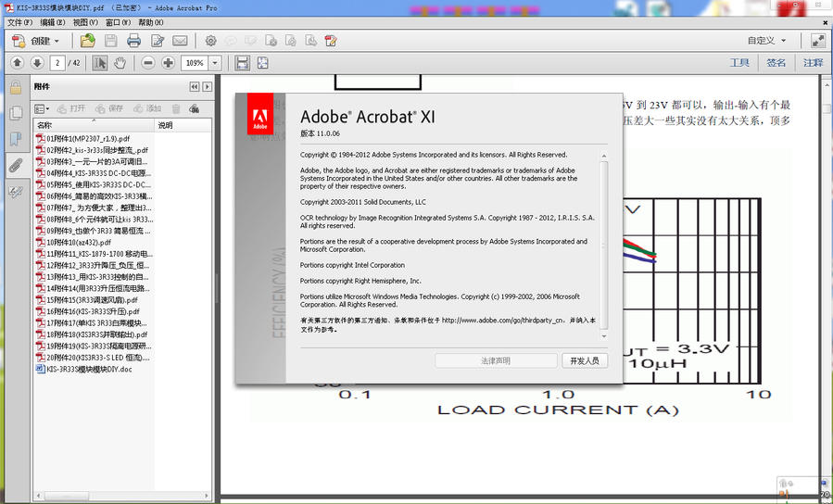Click the Print icon in toolbar
The image size is (833, 504).
click(x=133, y=41)
